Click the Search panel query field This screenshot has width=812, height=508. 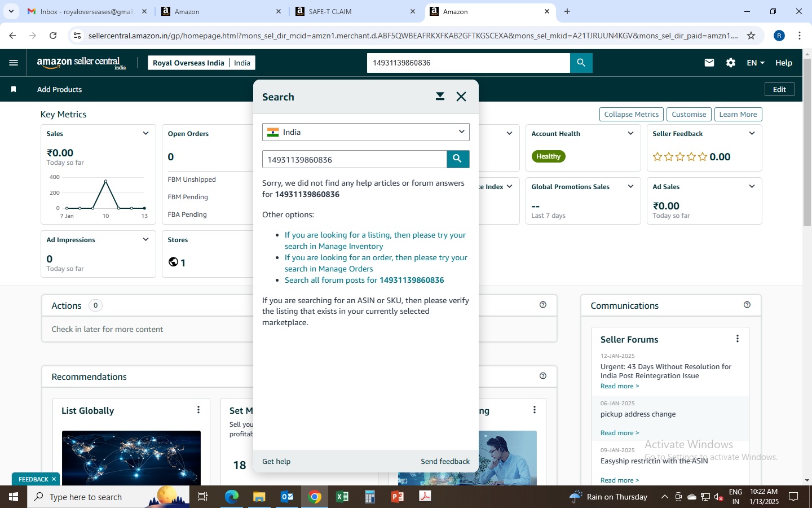[355, 159]
